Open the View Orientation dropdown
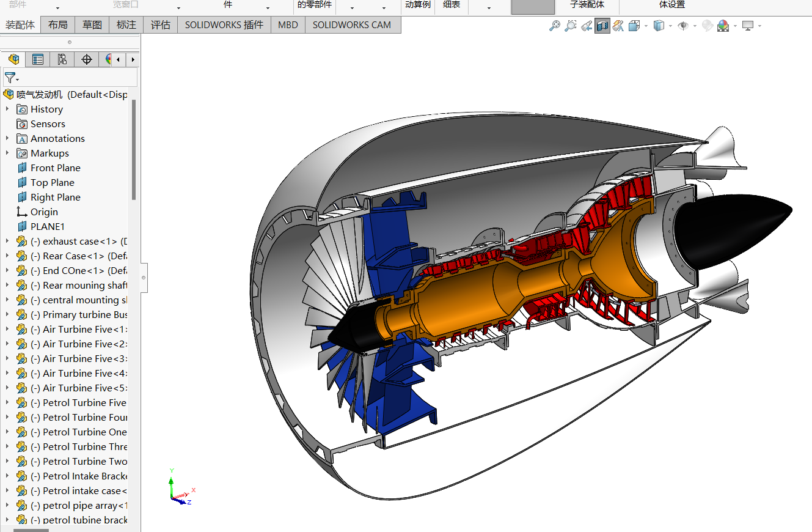Screen dimensions: 812x532 point(646,26)
